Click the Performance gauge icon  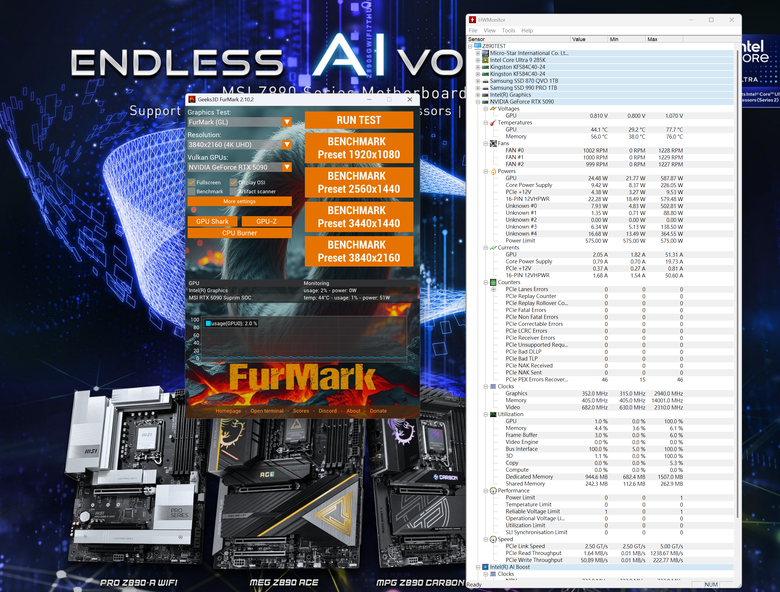coord(493,491)
